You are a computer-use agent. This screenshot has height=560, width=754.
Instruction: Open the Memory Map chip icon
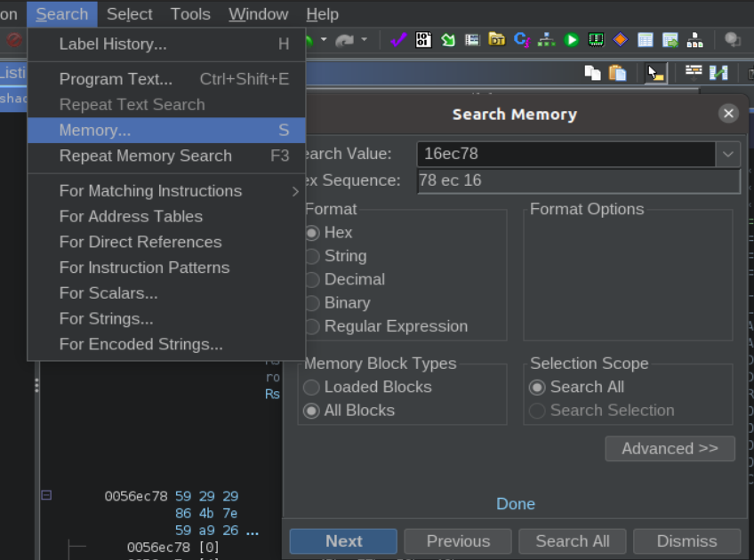(596, 39)
